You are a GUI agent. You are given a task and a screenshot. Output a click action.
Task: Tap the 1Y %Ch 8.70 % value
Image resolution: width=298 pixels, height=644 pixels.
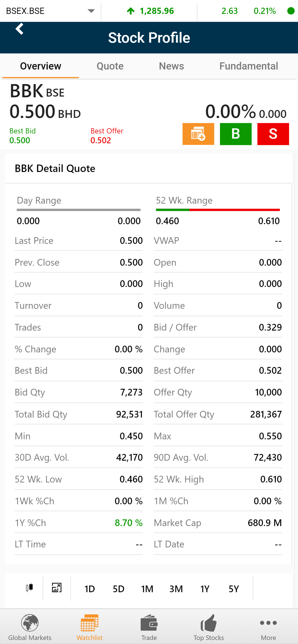tap(129, 523)
